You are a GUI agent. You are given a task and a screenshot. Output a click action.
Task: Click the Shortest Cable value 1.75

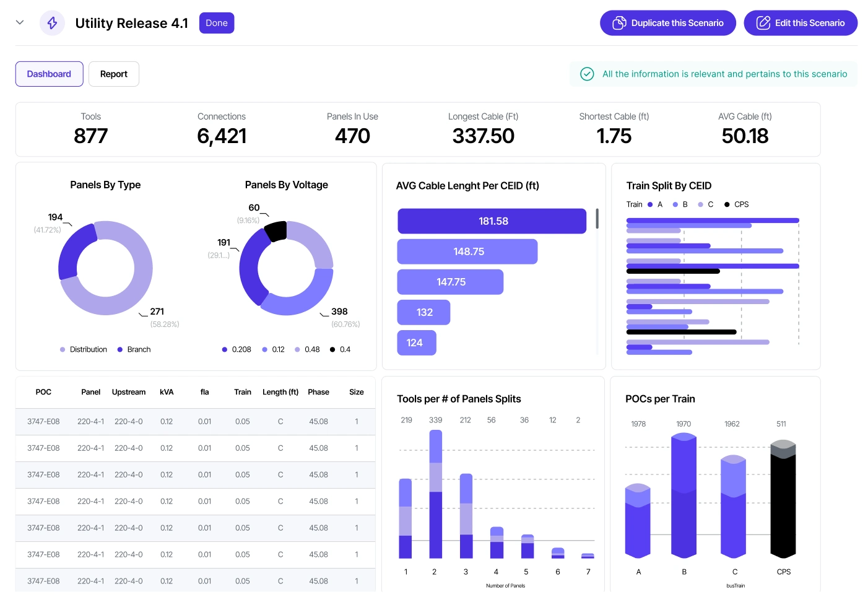click(614, 136)
